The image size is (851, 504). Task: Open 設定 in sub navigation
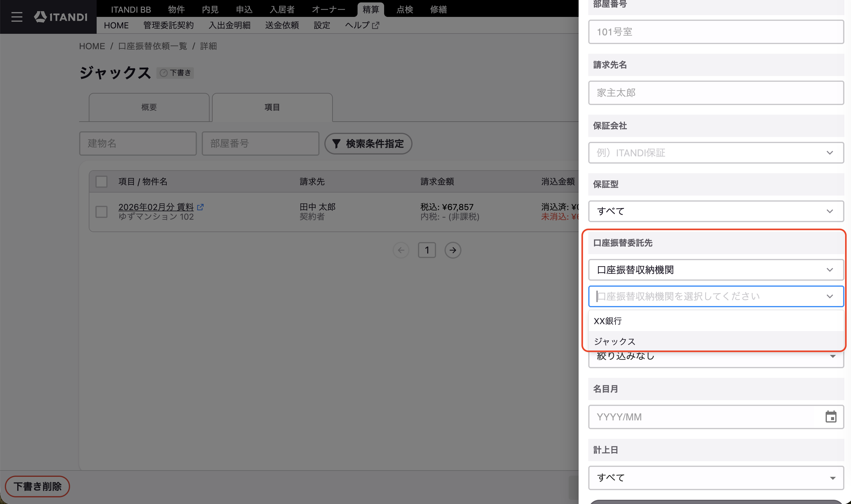[x=322, y=25]
